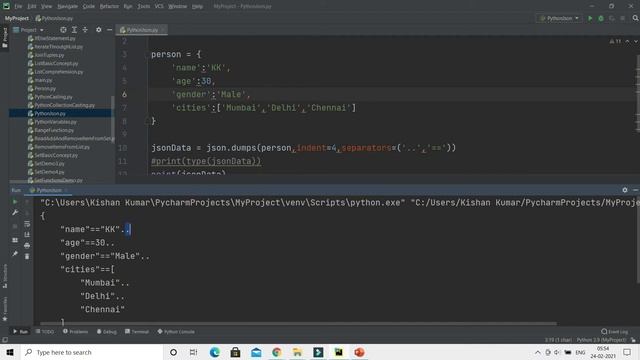Select PythonJson tab in Run panel
The image size is (640, 360).
tap(48, 190)
